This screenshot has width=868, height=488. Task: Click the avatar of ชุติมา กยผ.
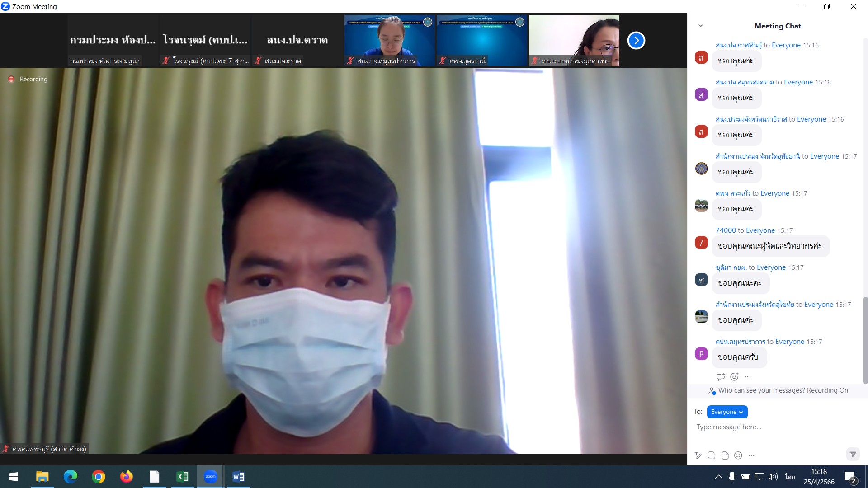click(701, 280)
